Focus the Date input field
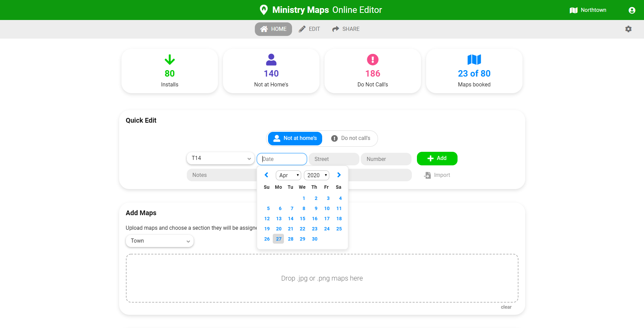The image size is (644, 328). 282,159
